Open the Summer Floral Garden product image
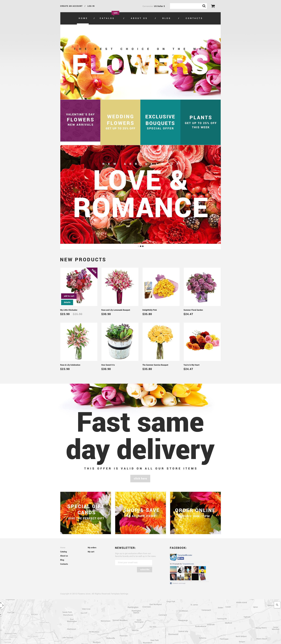 pyautogui.click(x=202, y=287)
